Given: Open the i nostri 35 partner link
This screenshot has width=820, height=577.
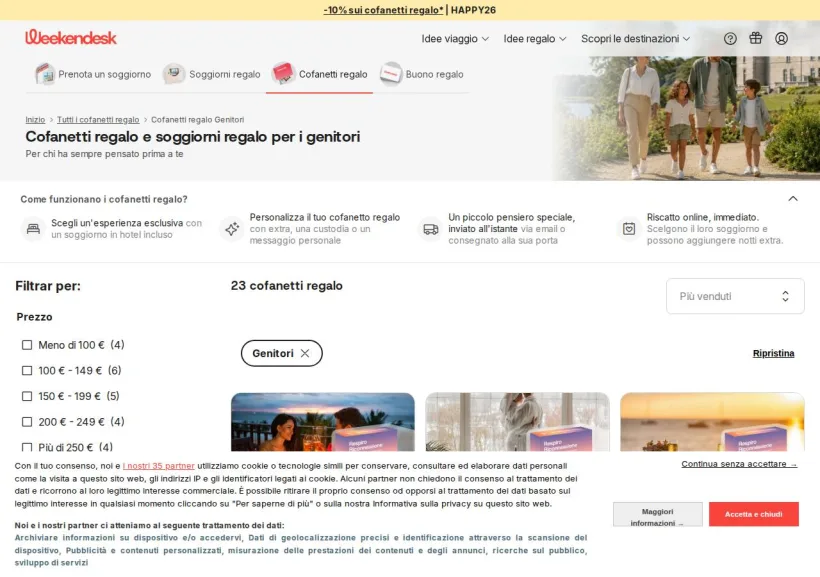Looking at the screenshot, I should coord(158,466).
